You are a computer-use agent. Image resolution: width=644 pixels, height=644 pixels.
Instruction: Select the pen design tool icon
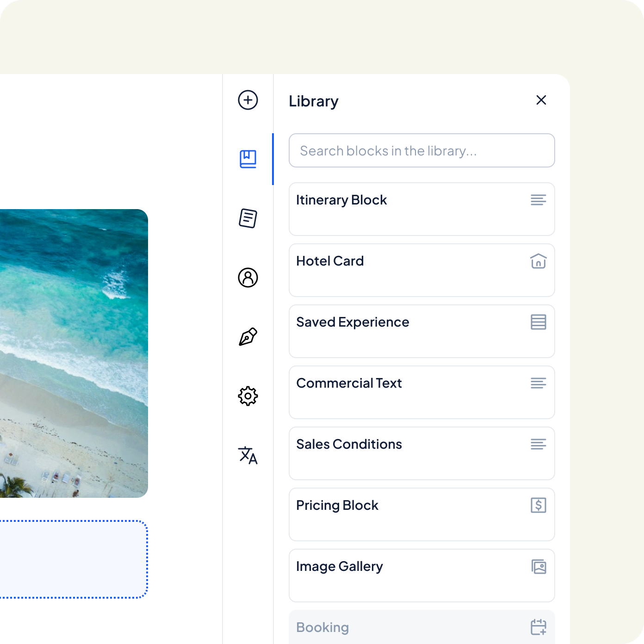(248, 337)
